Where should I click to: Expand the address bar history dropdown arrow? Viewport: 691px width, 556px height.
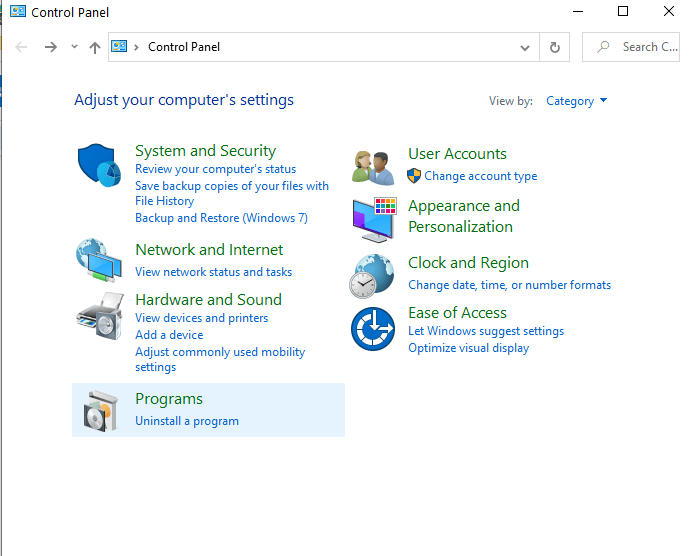coord(525,47)
